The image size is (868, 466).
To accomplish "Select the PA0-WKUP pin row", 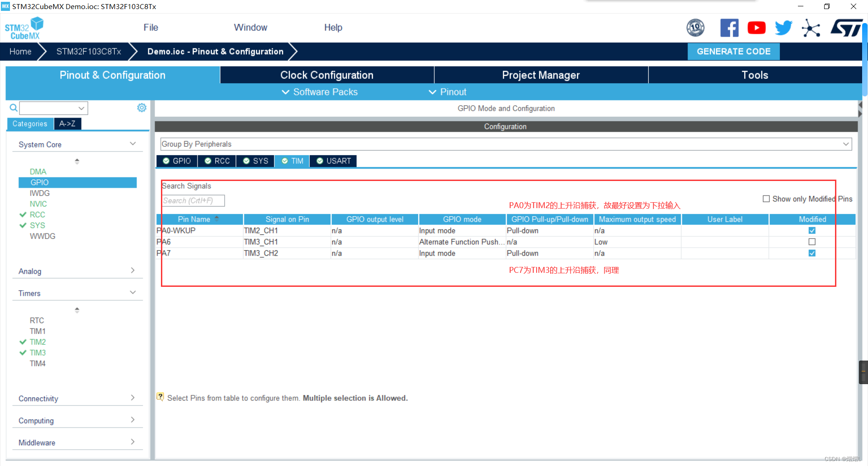I will [506, 231].
